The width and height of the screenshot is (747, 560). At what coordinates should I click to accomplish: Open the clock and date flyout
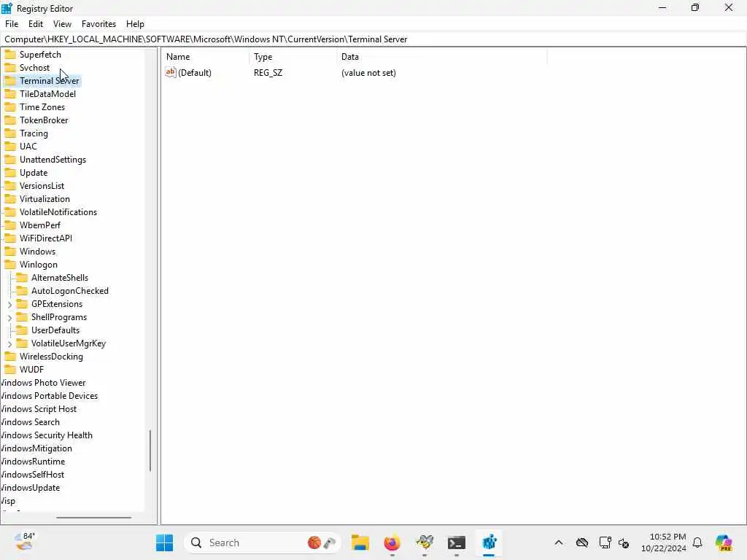(664, 542)
